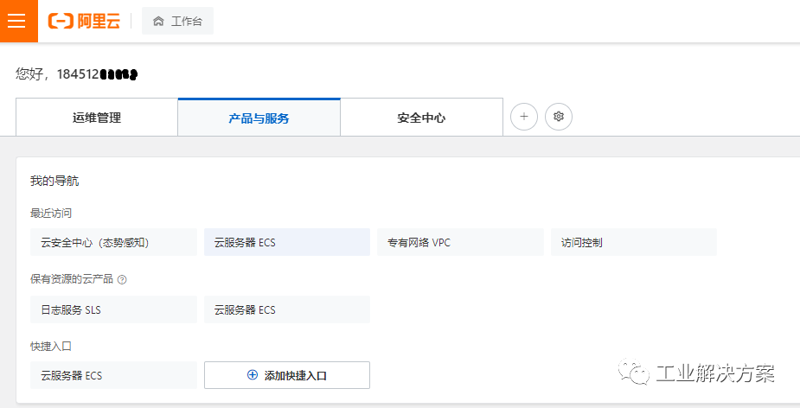Screen dimensions: 800x408
Task: Open the orange hamburger menu
Action: 18,21
